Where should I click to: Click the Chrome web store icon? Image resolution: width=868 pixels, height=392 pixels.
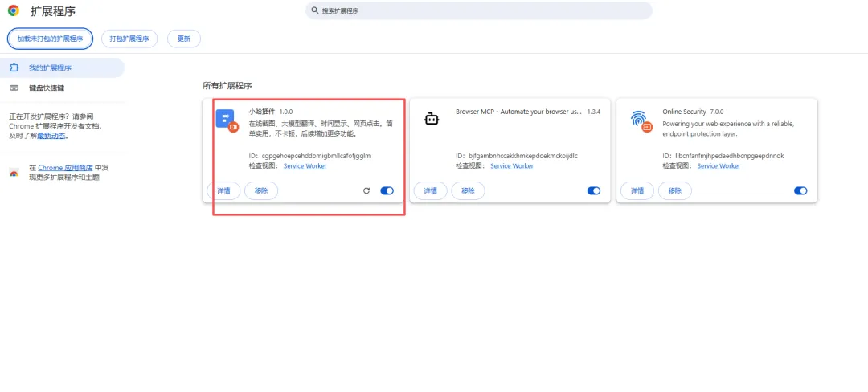pos(14,173)
